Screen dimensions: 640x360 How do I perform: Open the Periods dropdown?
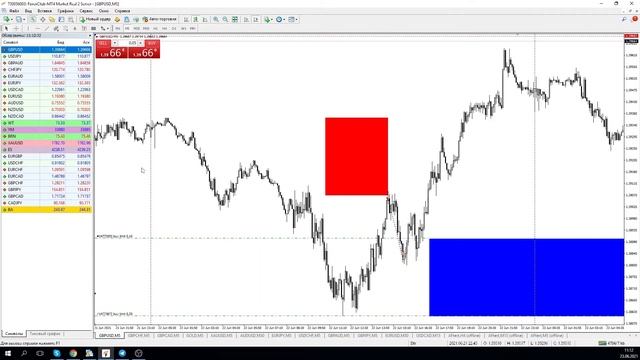click(280, 19)
